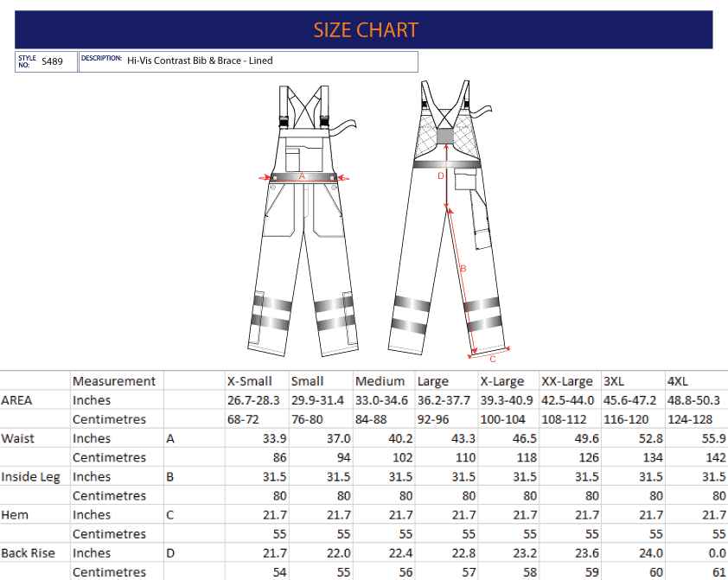Image resolution: width=728 pixels, height=580 pixels.
Task: Select area centimetres cell 100-104
Action: pos(508,419)
